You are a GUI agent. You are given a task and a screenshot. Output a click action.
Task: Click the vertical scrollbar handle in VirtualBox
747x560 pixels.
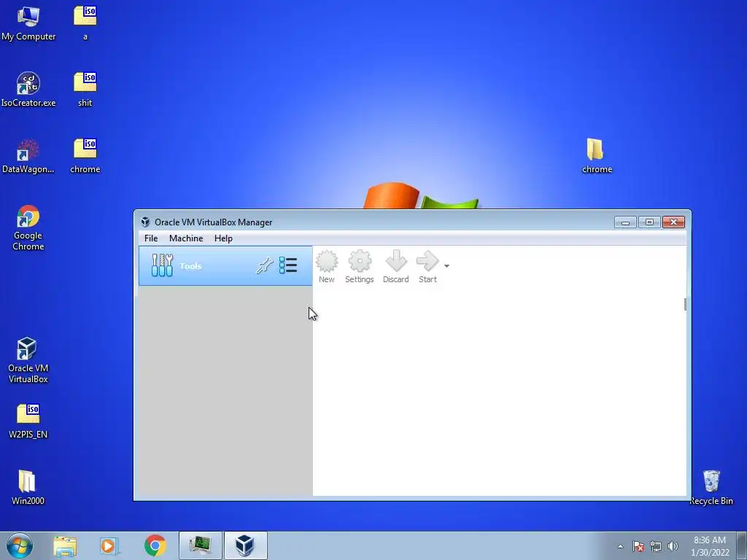click(x=685, y=304)
